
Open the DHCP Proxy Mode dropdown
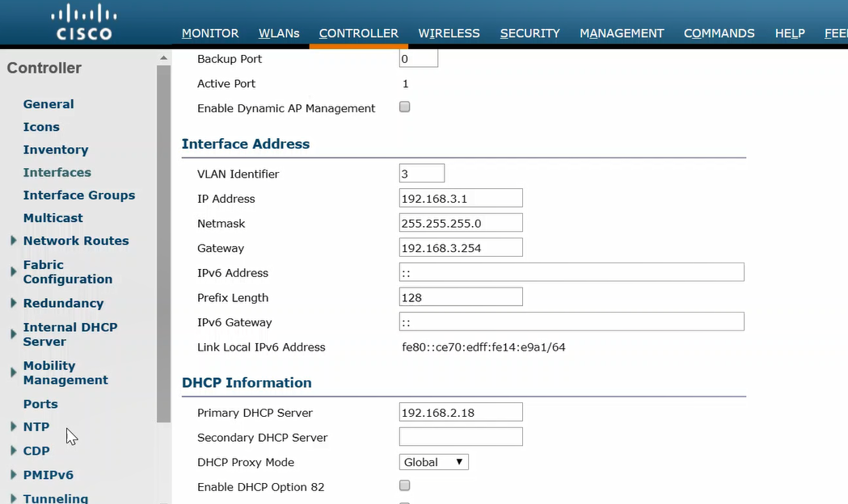[434, 463]
